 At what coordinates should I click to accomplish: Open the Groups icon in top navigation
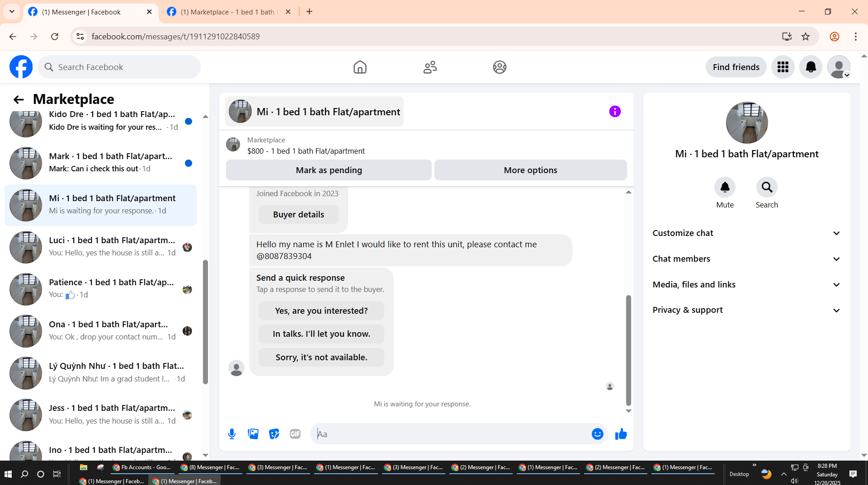[x=500, y=67]
